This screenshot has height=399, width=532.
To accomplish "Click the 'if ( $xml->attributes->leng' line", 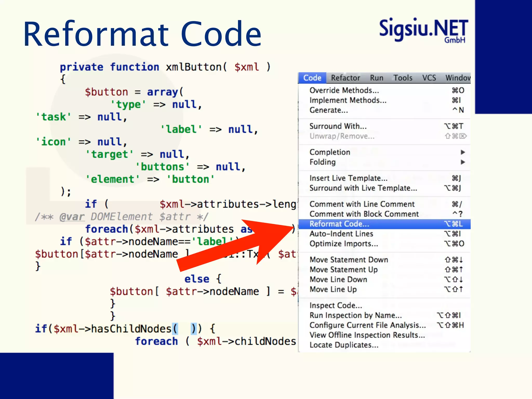I will point(191,204).
